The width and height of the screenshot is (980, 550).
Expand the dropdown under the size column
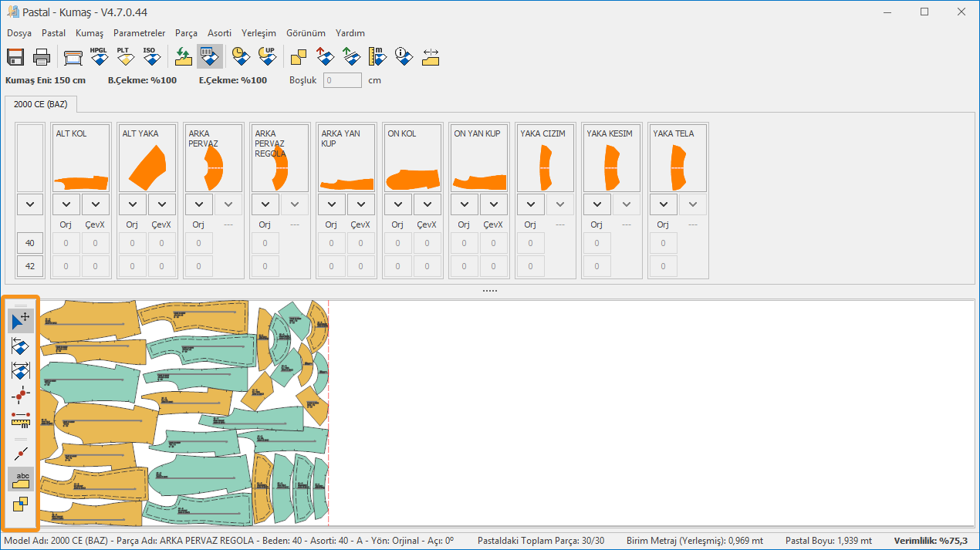[x=30, y=204]
